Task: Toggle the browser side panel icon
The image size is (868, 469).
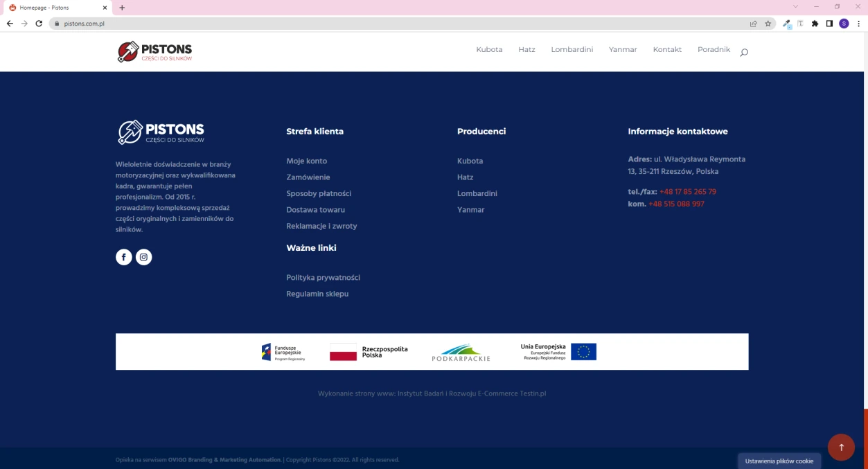Action: [829, 24]
